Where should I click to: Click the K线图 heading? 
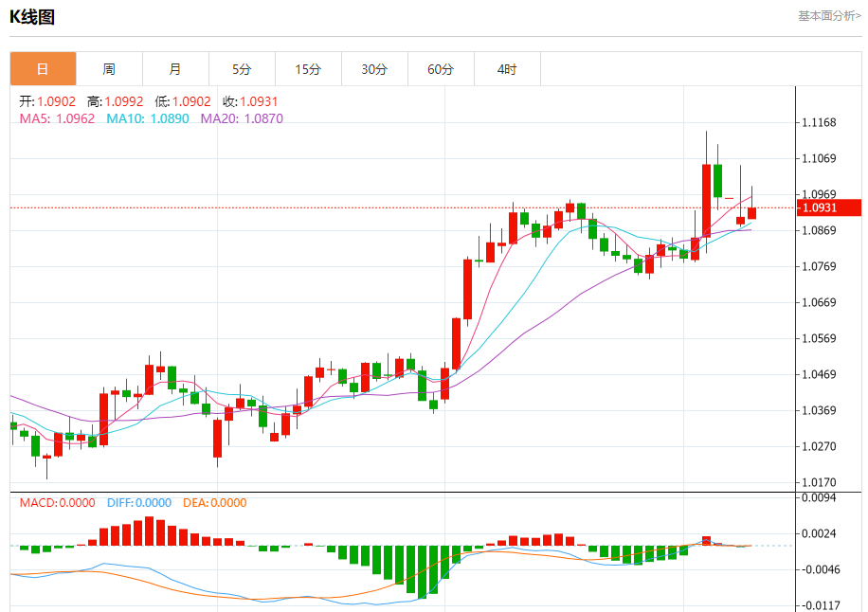tap(32, 17)
